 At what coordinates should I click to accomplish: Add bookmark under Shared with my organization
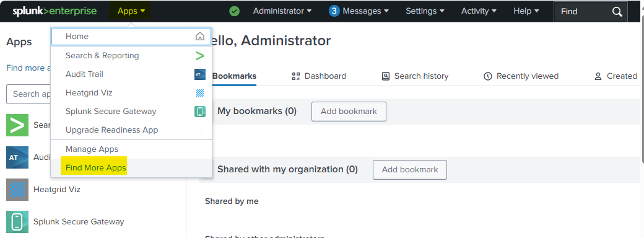coord(410,170)
